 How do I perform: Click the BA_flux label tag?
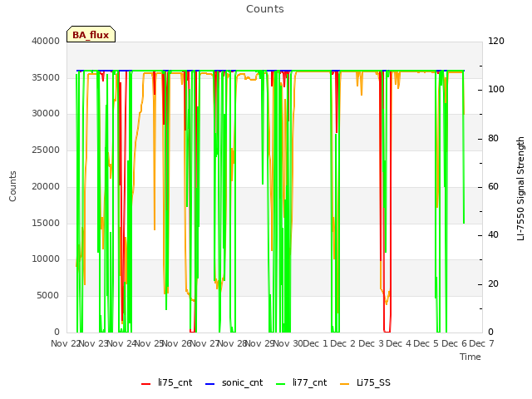point(91,34)
